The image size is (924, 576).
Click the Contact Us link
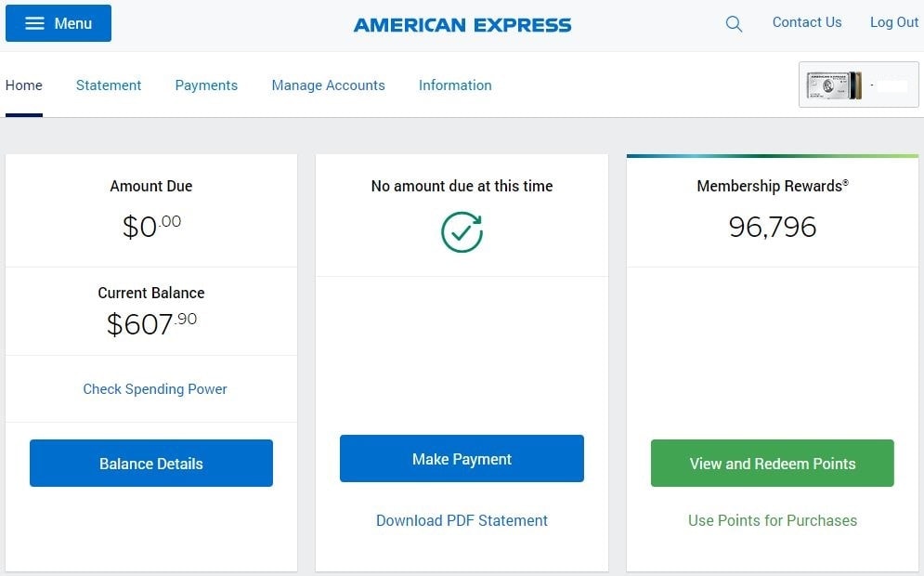tap(807, 23)
